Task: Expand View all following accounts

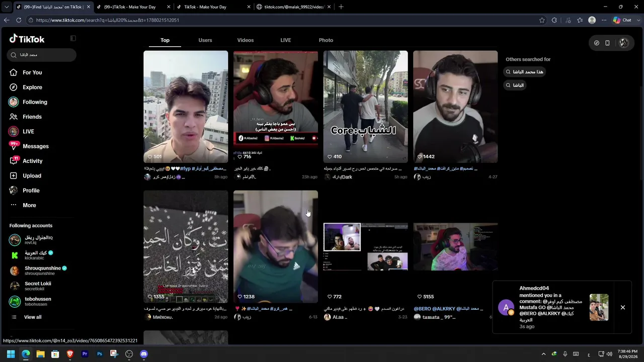Action: tap(33, 317)
